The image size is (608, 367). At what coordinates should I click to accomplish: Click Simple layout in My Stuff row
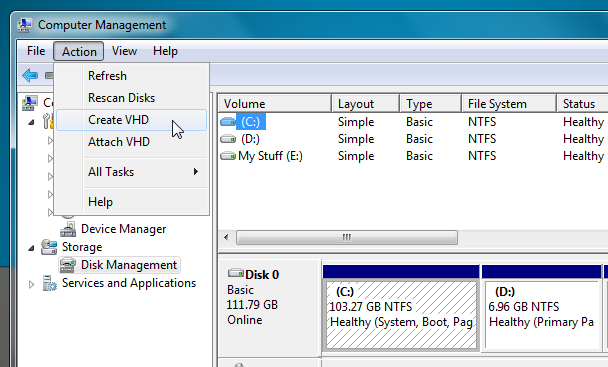click(356, 156)
